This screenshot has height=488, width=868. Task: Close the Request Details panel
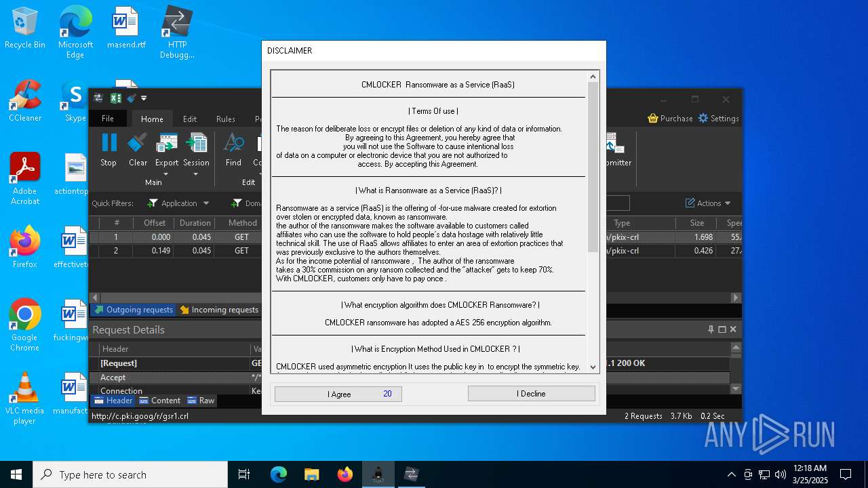[732, 329]
